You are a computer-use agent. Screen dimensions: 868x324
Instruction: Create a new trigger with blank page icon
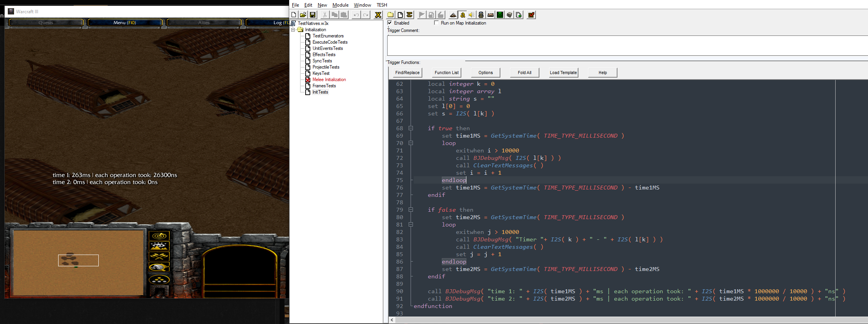coord(400,15)
